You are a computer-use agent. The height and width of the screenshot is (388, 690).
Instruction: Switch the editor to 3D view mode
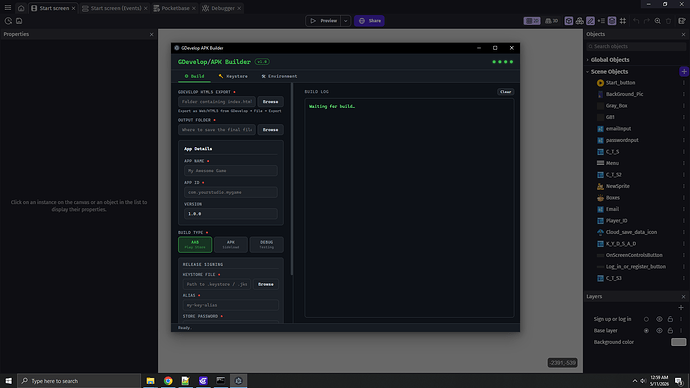pos(551,21)
